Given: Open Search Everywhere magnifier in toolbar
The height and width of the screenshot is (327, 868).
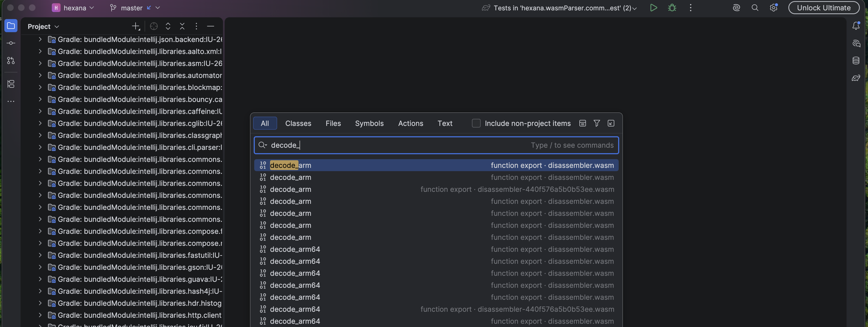Looking at the screenshot, I should coord(755,8).
